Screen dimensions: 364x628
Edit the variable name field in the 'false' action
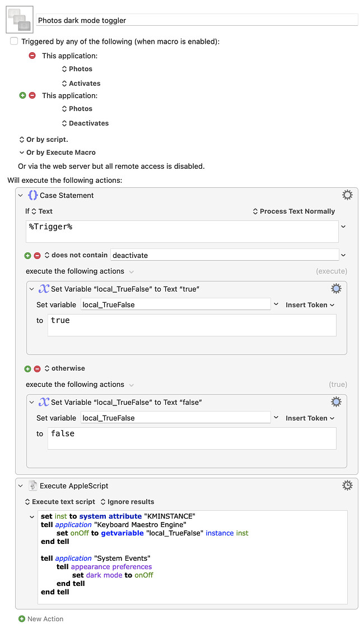point(176,418)
